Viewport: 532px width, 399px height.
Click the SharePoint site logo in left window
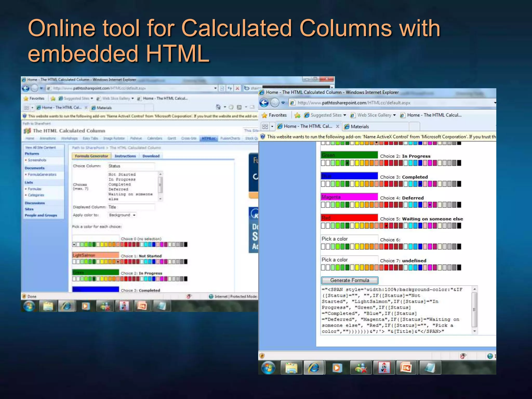[x=27, y=131]
